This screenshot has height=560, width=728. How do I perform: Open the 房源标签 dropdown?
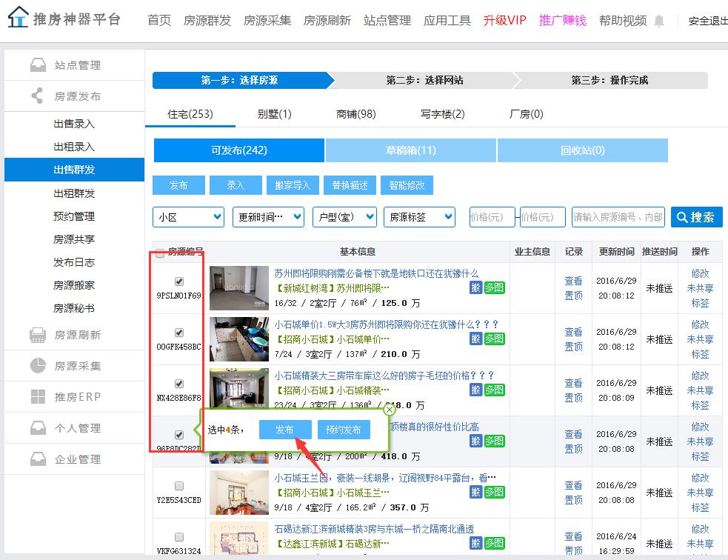click(418, 217)
